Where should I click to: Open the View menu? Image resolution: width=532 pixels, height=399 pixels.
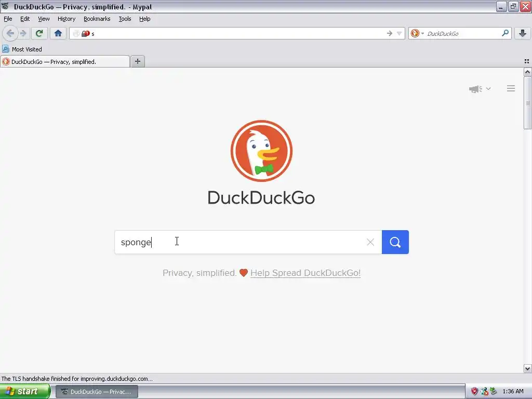point(44,19)
